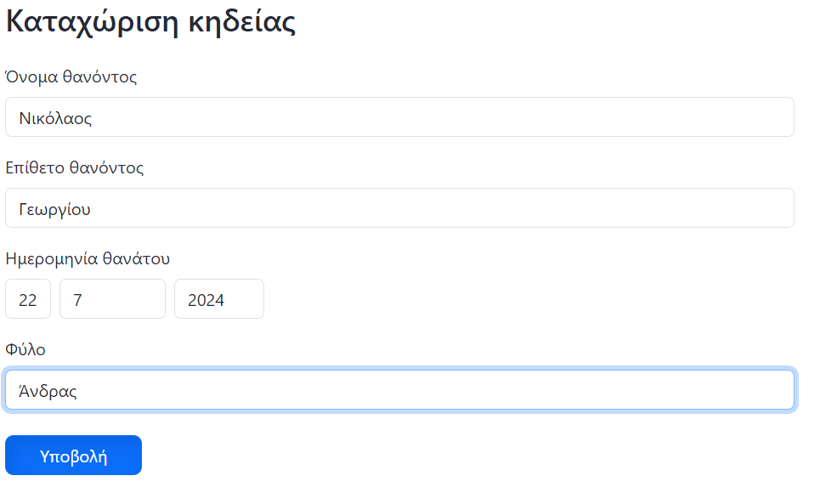
Task: Select the month field showing 7
Action: (x=112, y=299)
